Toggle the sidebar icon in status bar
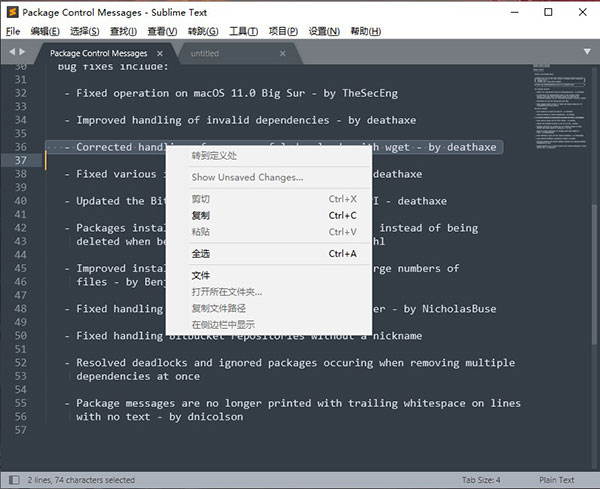The height and width of the screenshot is (489, 600). click(x=14, y=480)
